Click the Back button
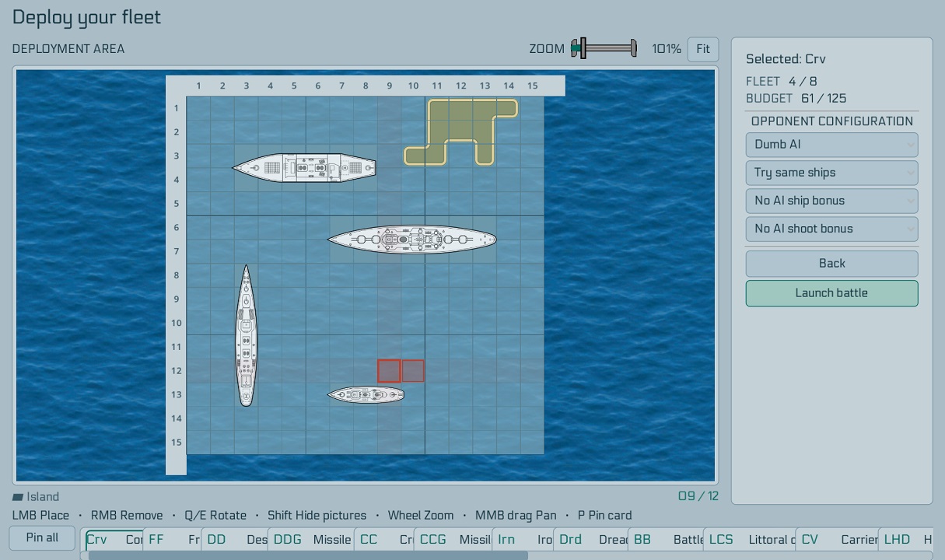Screen dimensions: 945x560 (831, 264)
